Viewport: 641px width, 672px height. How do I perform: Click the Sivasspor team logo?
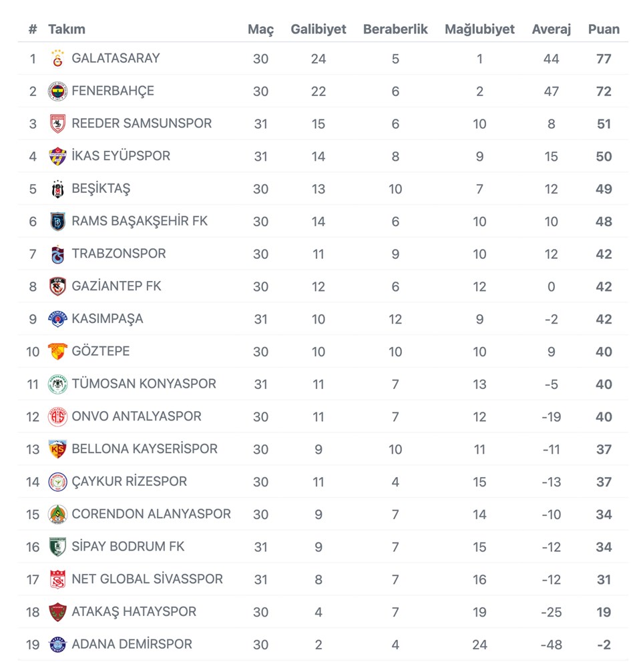pos(58,579)
